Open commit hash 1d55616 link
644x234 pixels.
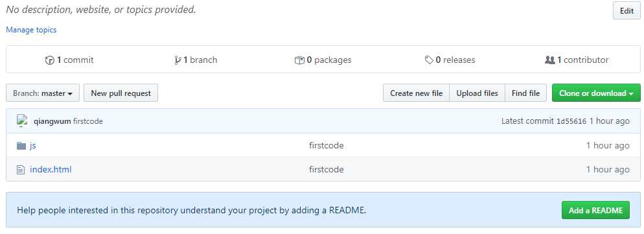click(x=571, y=121)
